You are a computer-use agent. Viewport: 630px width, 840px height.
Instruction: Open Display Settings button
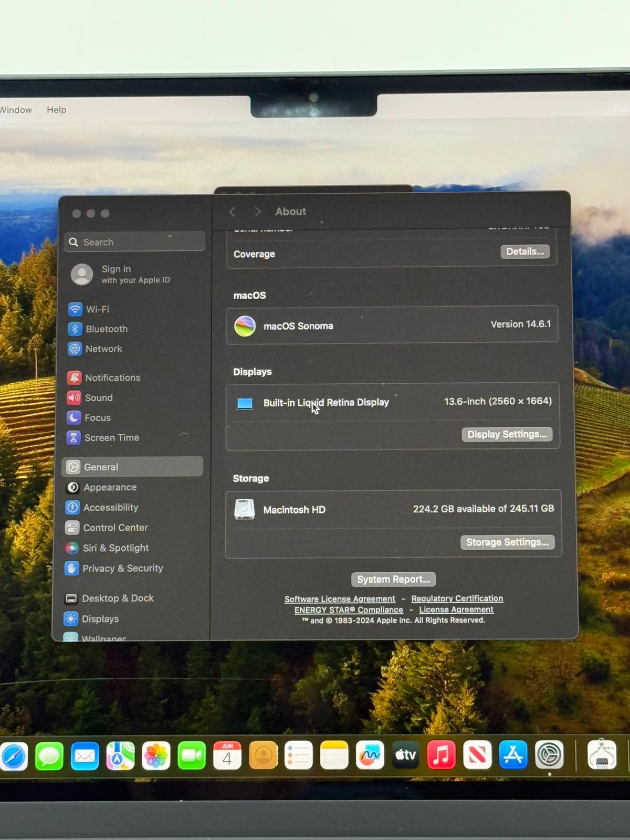click(x=507, y=434)
